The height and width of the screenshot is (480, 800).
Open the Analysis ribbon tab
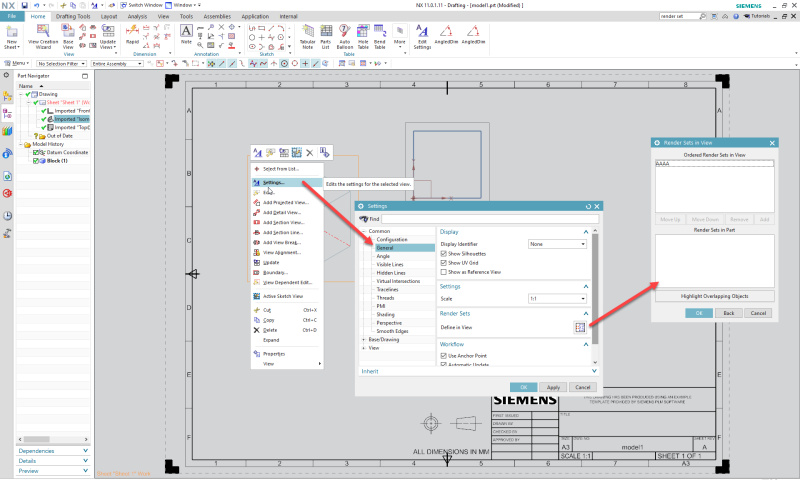(137, 16)
